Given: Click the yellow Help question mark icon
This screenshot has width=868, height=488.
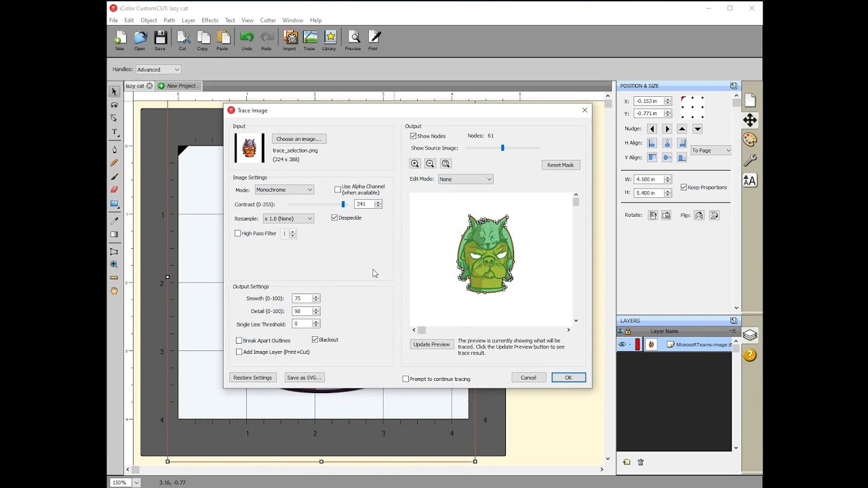Looking at the screenshot, I should point(749,355).
